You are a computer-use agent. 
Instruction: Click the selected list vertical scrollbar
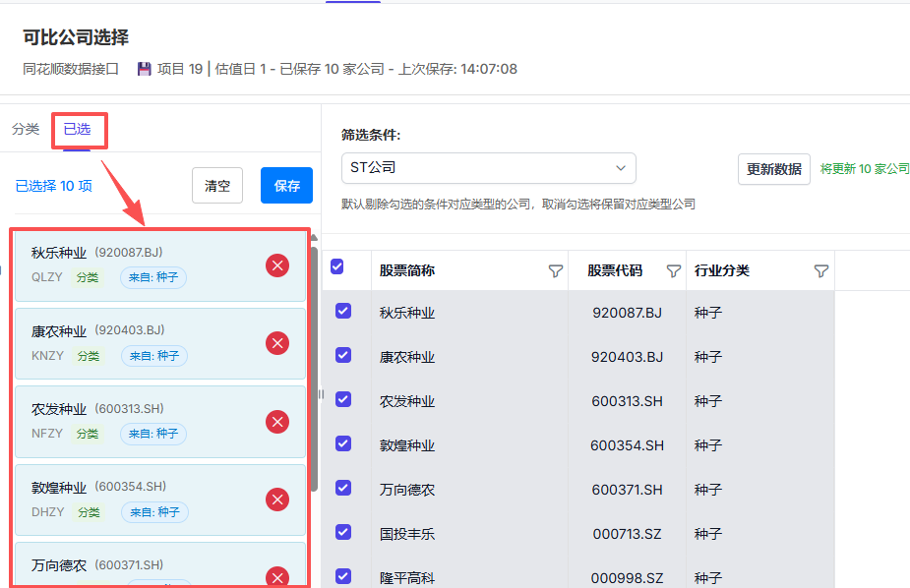[x=314, y=369]
